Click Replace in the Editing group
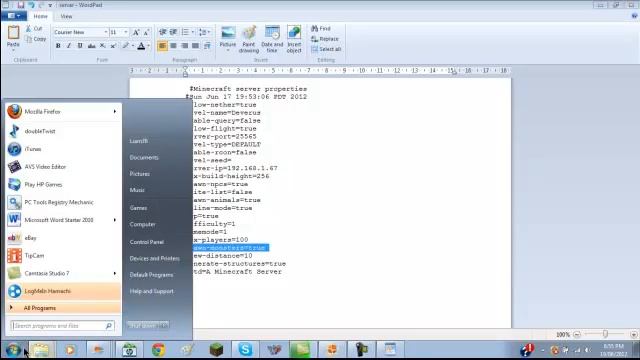 (324, 39)
